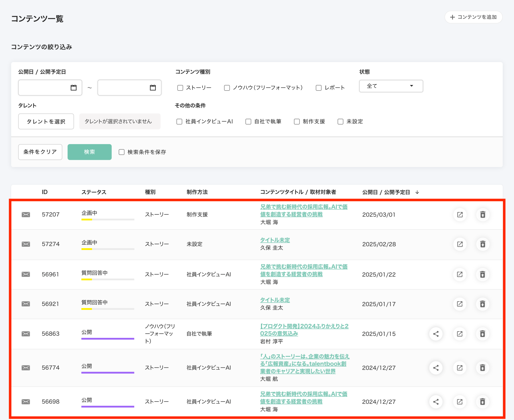The image size is (514, 420).
Task: Enable the ストーリー content type checkbox
Action: coord(180,88)
